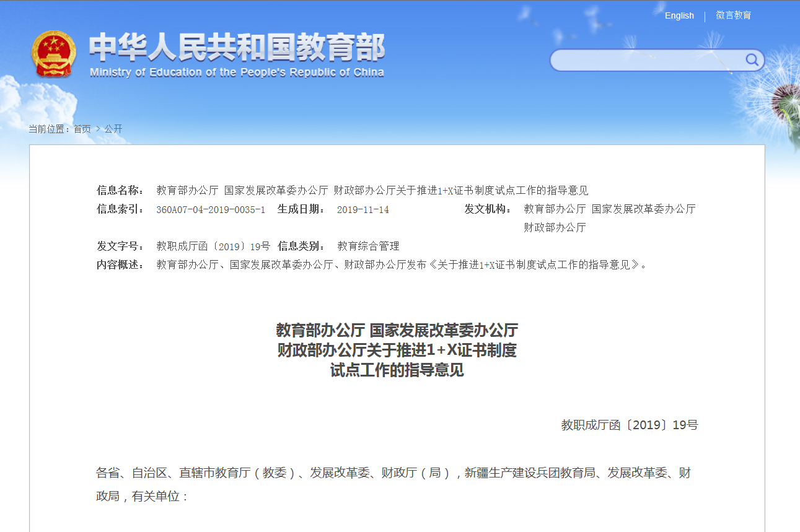800x532 pixels.
Task: Click the 财政部办公厅 issuing agency text
Action: 555,228
